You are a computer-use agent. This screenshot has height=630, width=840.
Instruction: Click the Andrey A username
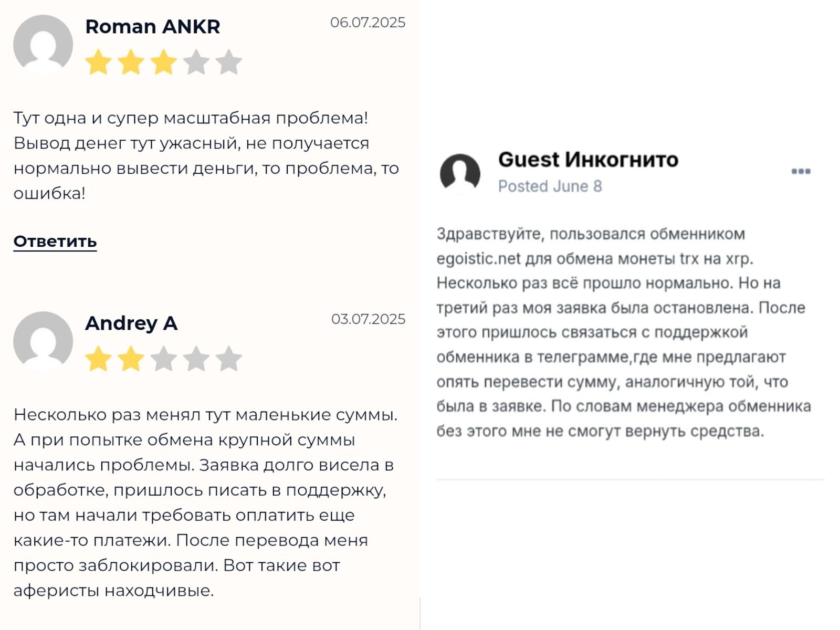click(131, 323)
